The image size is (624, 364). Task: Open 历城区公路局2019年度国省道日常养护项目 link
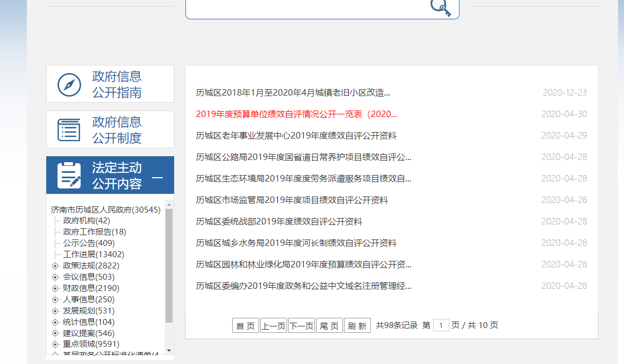(x=304, y=157)
